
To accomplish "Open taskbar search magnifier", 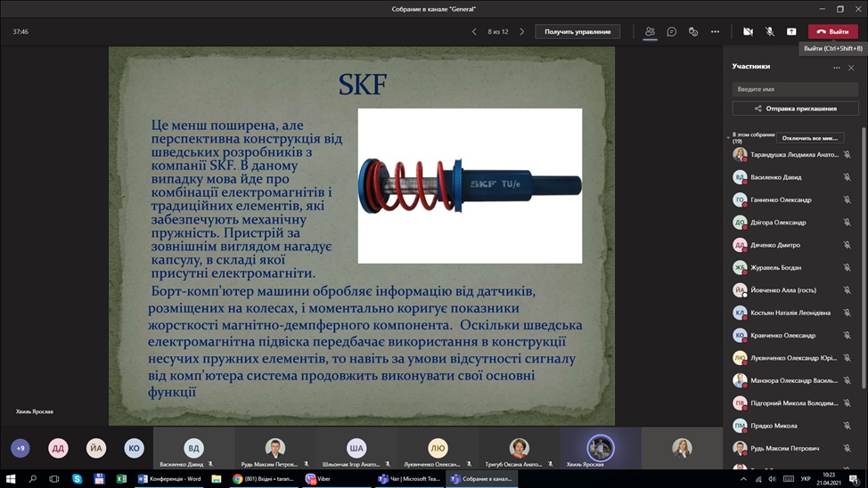I will (x=33, y=479).
